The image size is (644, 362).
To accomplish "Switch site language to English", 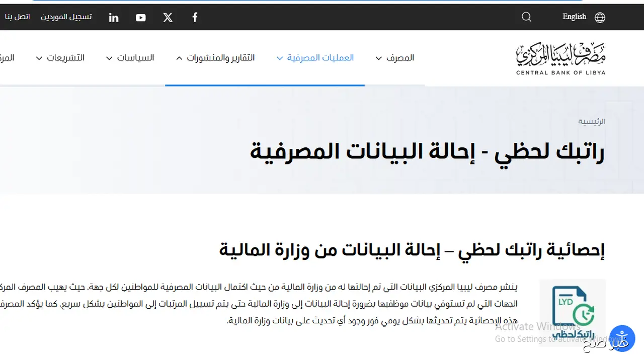I will (x=574, y=17).
